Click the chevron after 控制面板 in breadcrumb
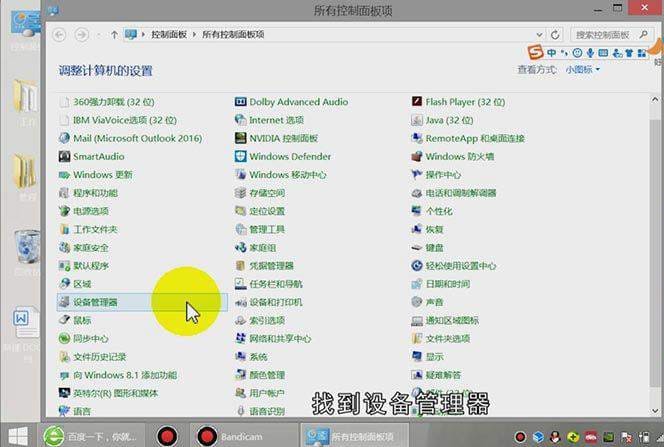 coord(194,35)
